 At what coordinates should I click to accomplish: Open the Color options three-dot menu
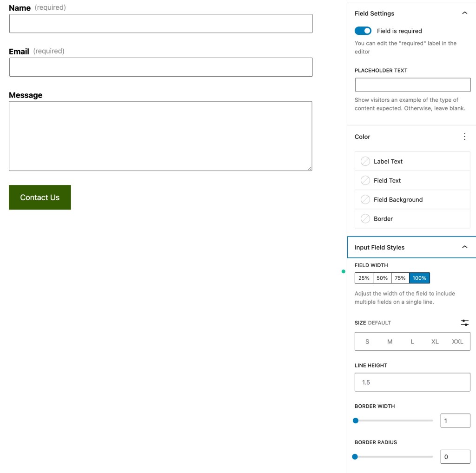(x=464, y=137)
